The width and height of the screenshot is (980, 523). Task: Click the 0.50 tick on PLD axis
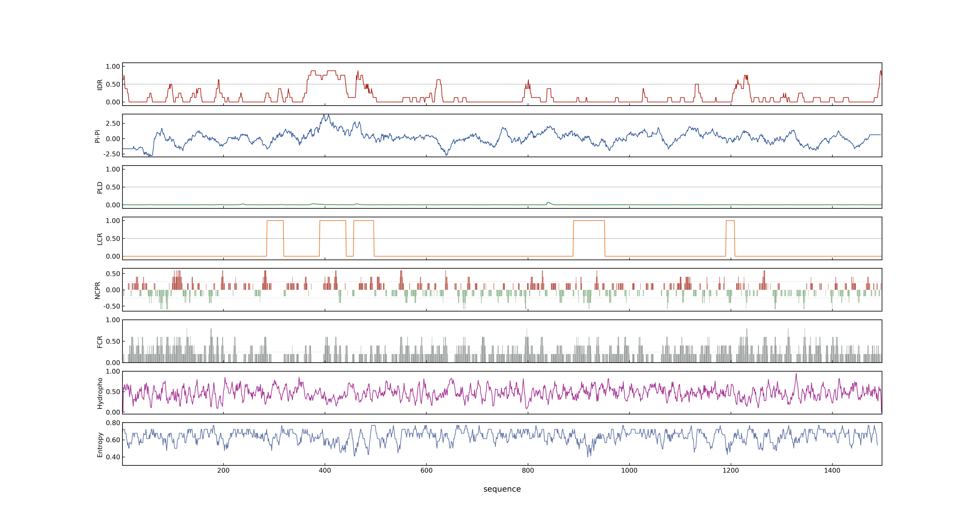point(113,187)
